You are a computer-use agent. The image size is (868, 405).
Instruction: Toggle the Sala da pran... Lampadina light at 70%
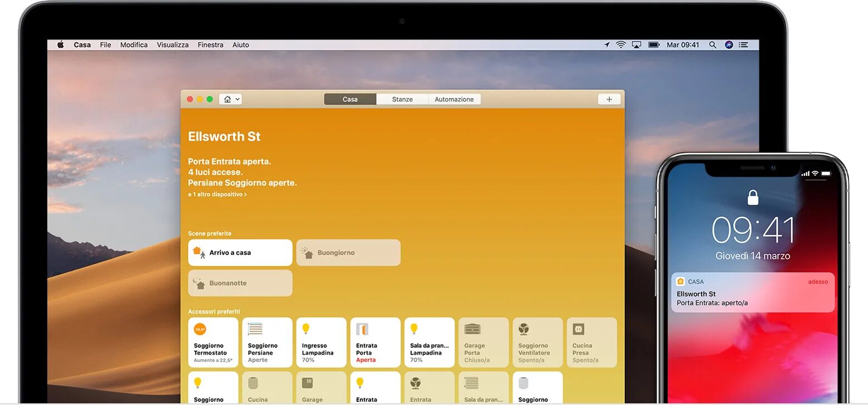430,342
